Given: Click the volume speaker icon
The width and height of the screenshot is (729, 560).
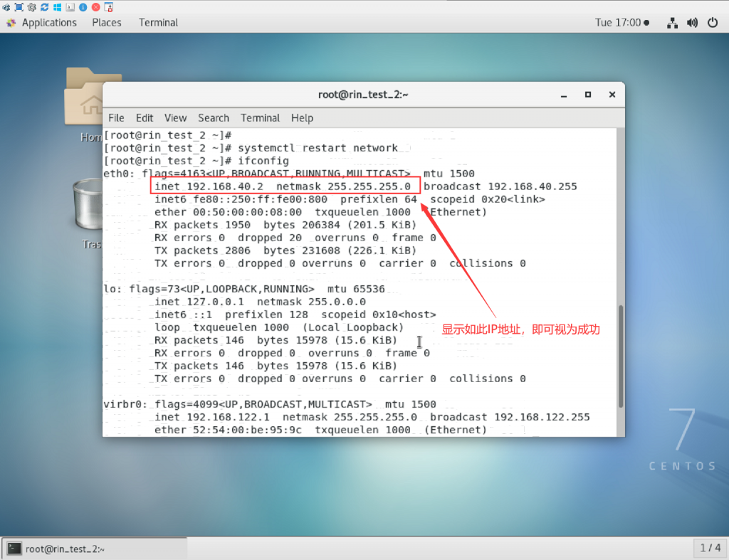Looking at the screenshot, I should coord(692,23).
